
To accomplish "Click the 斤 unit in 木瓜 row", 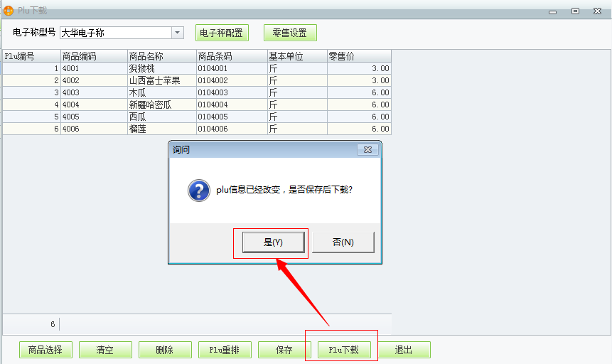I will pyautogui.click(x=297, y=92).
